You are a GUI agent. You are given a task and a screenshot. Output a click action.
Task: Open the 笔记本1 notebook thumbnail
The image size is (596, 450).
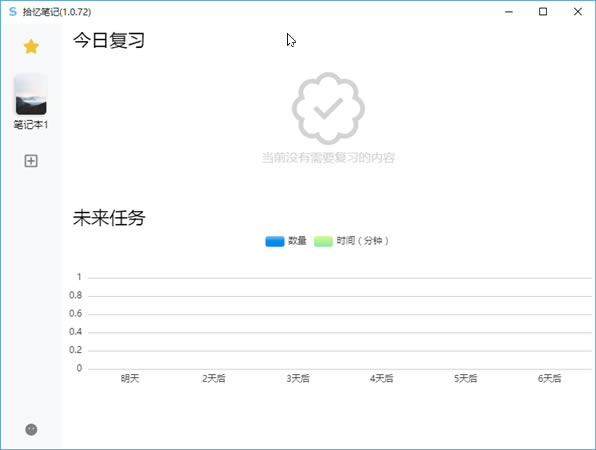pyautogui.click(x=31, y=95)
